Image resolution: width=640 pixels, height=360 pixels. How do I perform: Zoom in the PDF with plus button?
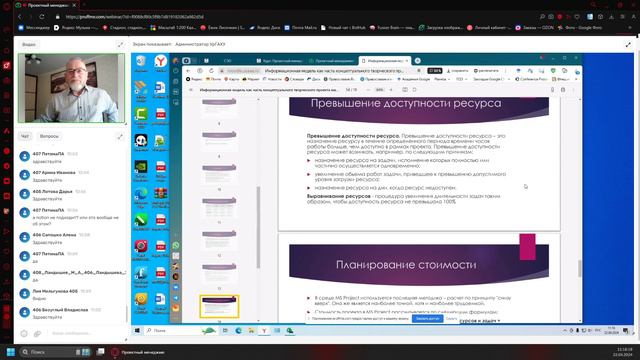tap(391, 90)
